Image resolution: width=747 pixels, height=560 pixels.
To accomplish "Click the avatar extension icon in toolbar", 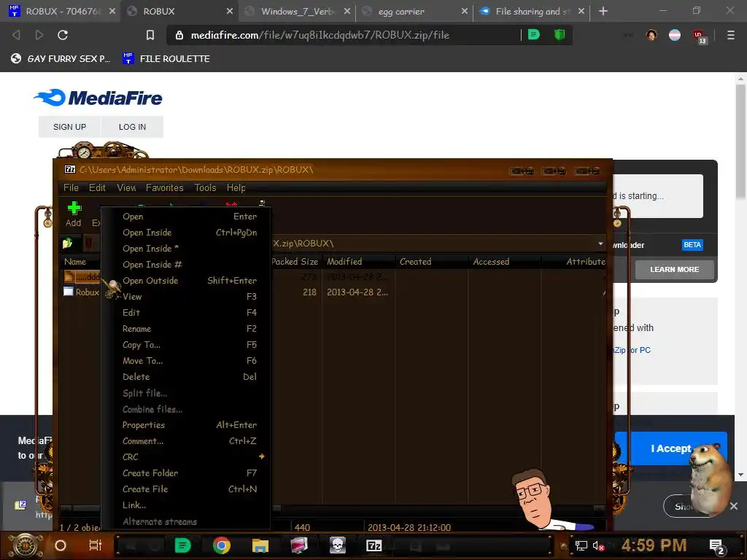I will 651,35.
